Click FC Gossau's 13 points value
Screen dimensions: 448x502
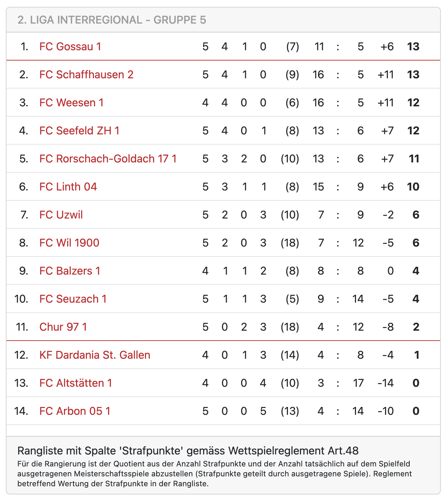click(x=413, y=47)
